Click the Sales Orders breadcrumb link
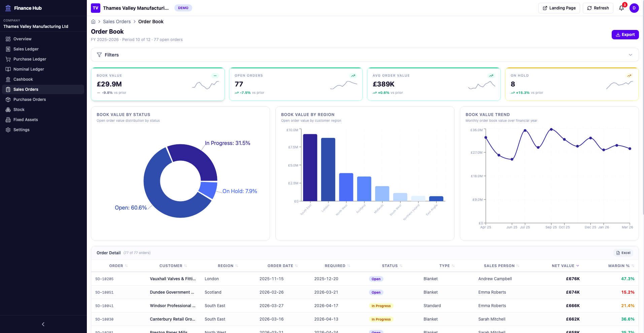644x333 pixels. (117, 22)
